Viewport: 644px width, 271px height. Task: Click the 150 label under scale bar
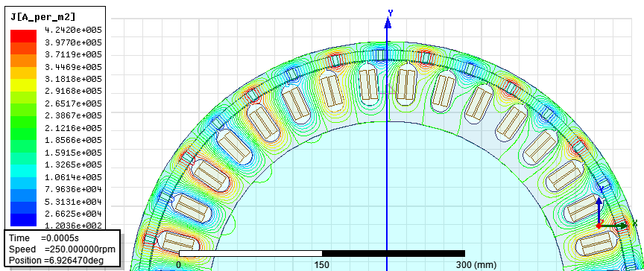(x=321, y=265)
